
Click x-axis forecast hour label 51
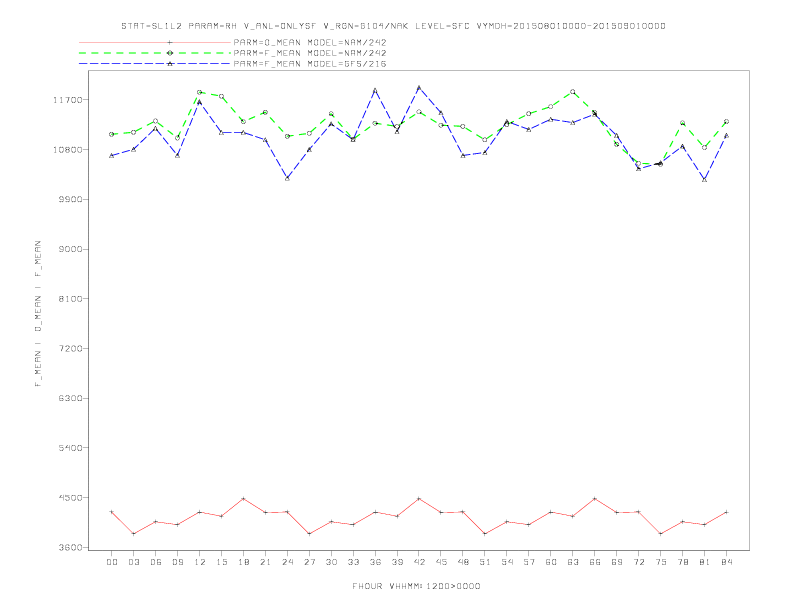tap(485, 562)
